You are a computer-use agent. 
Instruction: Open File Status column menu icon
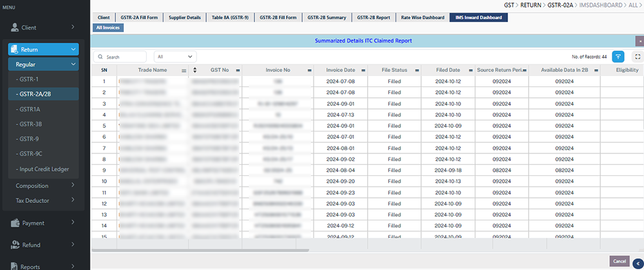pos(416,70)
